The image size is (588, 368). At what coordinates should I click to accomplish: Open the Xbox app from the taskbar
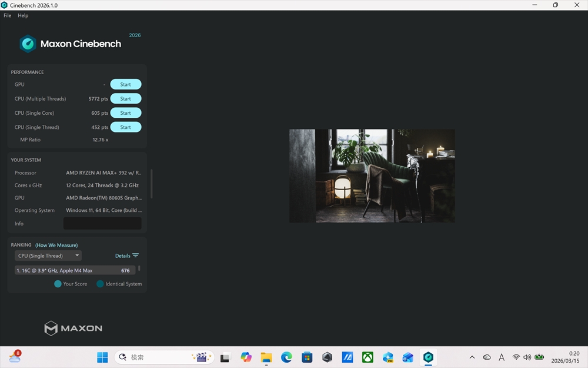[x=367, y=357]
